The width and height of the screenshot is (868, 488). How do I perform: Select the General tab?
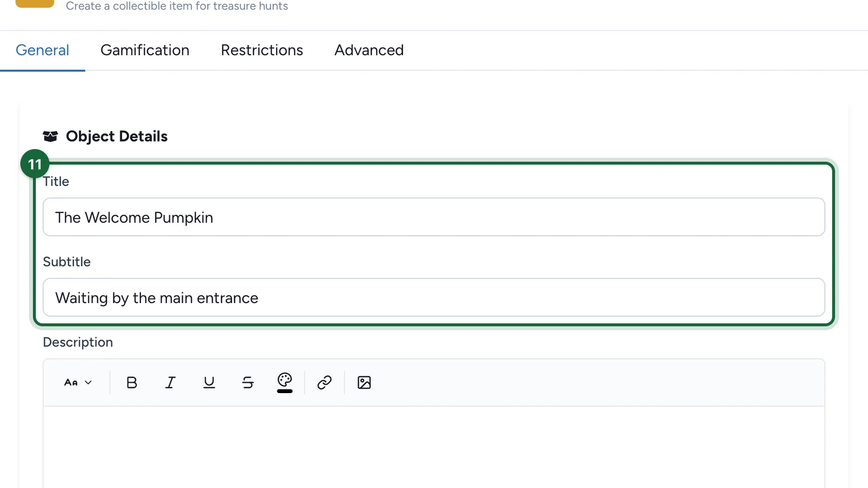pos(42,50)
